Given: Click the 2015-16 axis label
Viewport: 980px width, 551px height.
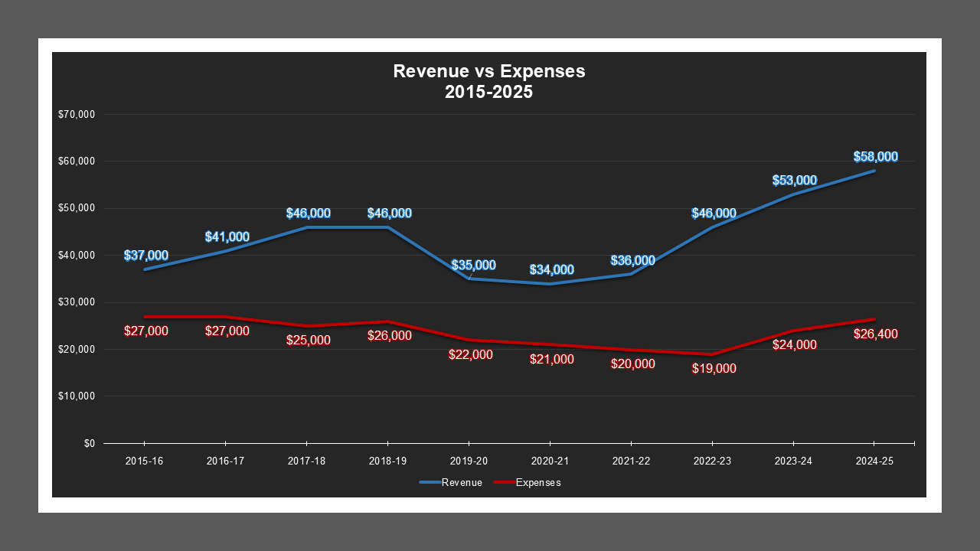Looking at the screenshot, I should [x=144, y=461].
